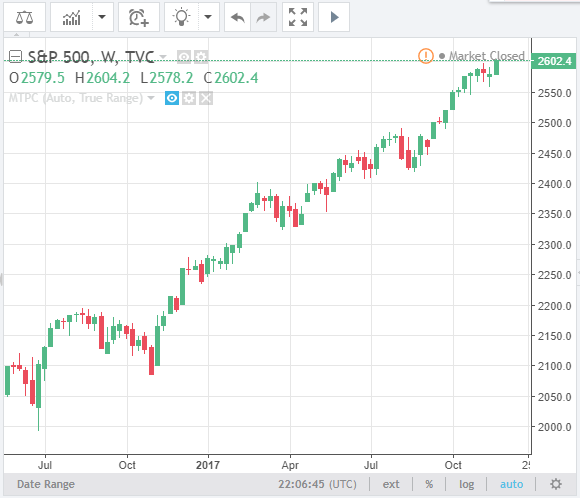Click the 2602.4 current price label
This screenshot has height=498, width=580.
coord(554,61)
